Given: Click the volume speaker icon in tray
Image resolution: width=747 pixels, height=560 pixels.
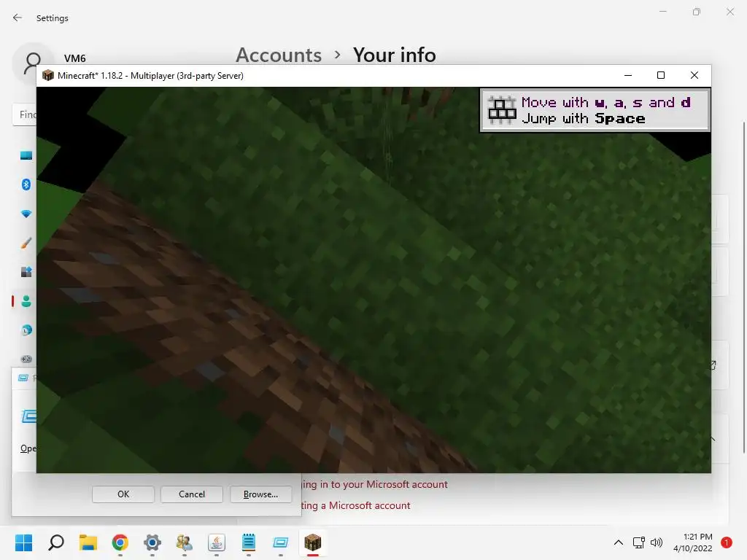Looking at the screenshot, I should point(657,542).
